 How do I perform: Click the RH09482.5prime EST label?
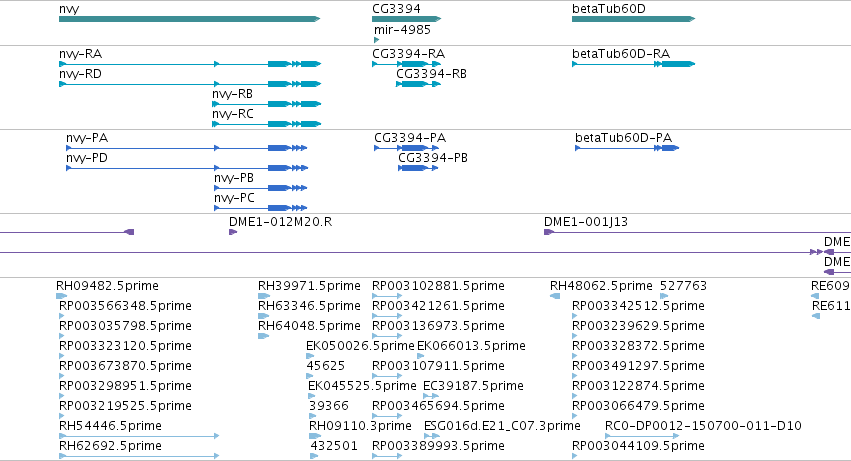point(107,286)
